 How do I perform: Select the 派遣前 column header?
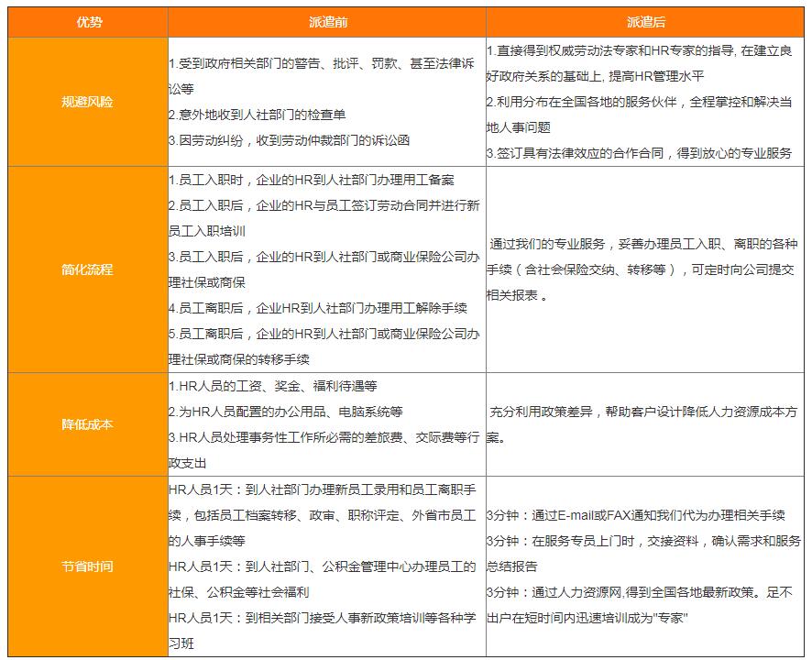click(327, 22)
